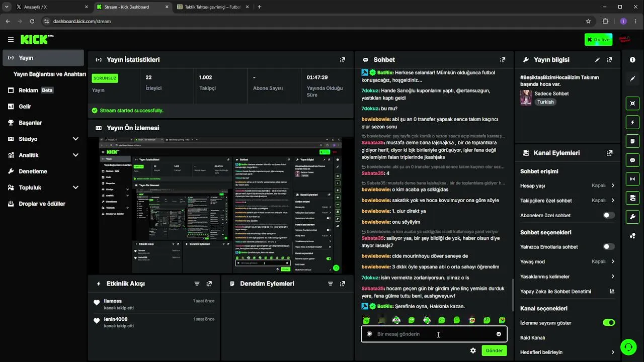Open the Gelir sidebar item
644x362 pixels.
point(43,107)
